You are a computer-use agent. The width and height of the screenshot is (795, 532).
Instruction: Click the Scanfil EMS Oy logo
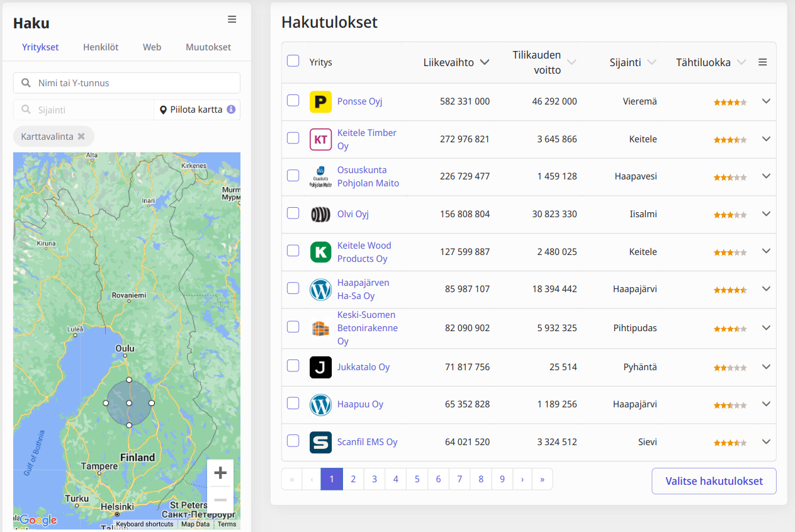320,442
